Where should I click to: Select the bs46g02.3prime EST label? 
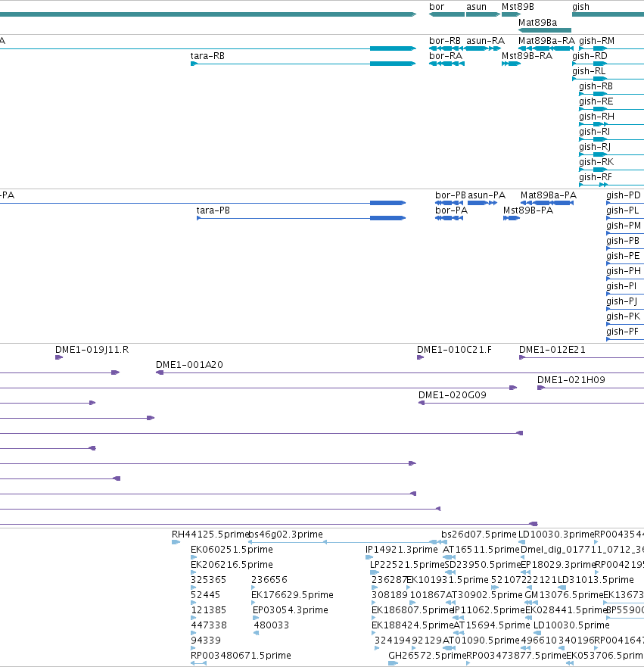click(x=285, y=535)
